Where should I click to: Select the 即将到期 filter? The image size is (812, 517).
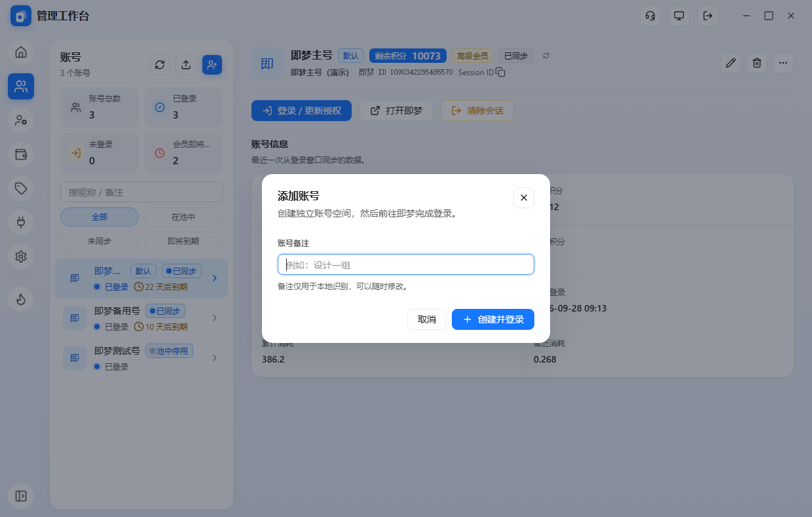pyautogui.click(x=183, y=241)
